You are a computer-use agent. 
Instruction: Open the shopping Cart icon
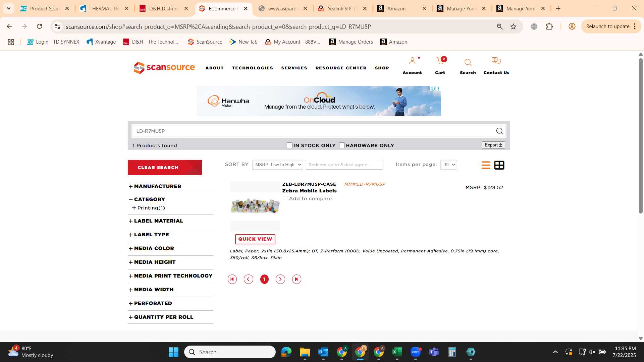(x=440, y=61)
